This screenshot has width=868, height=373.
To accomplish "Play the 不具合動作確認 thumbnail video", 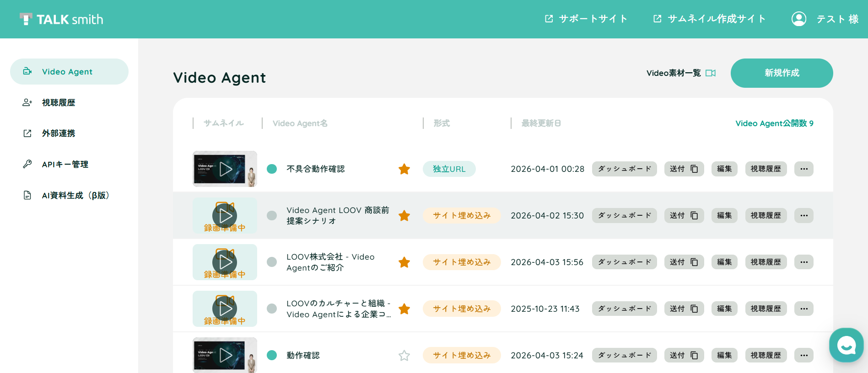I will pos(225,169).
